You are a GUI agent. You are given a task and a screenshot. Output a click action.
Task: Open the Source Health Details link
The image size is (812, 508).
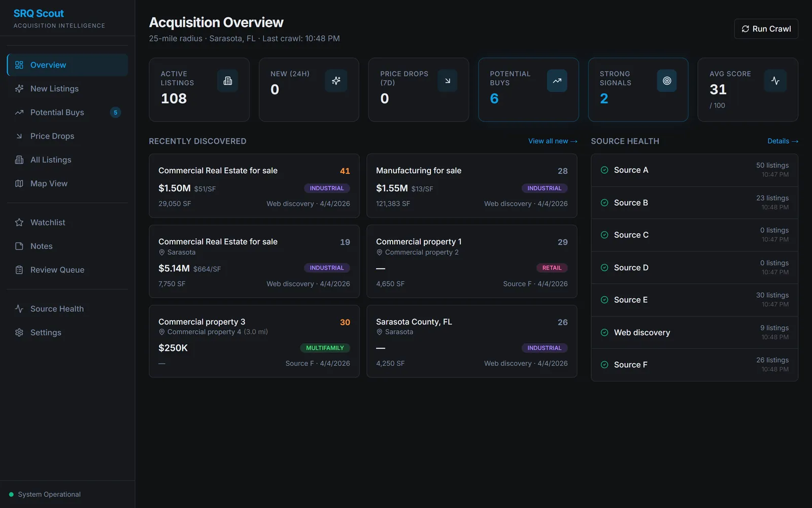pyautogui.click(x=783, y=141)
